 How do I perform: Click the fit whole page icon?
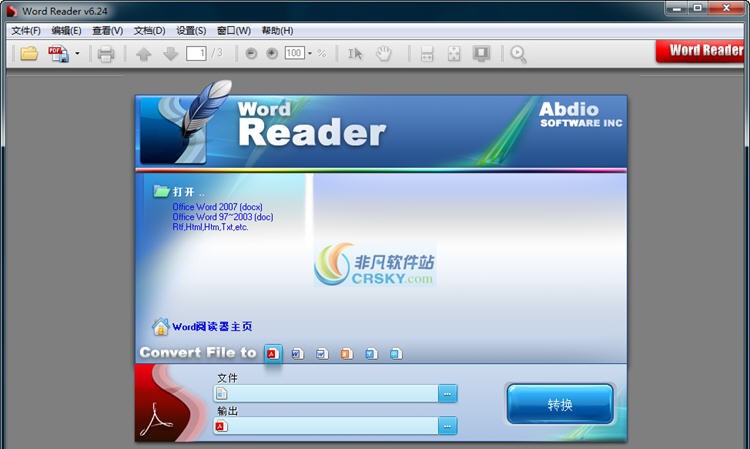[x=453, y=54]
